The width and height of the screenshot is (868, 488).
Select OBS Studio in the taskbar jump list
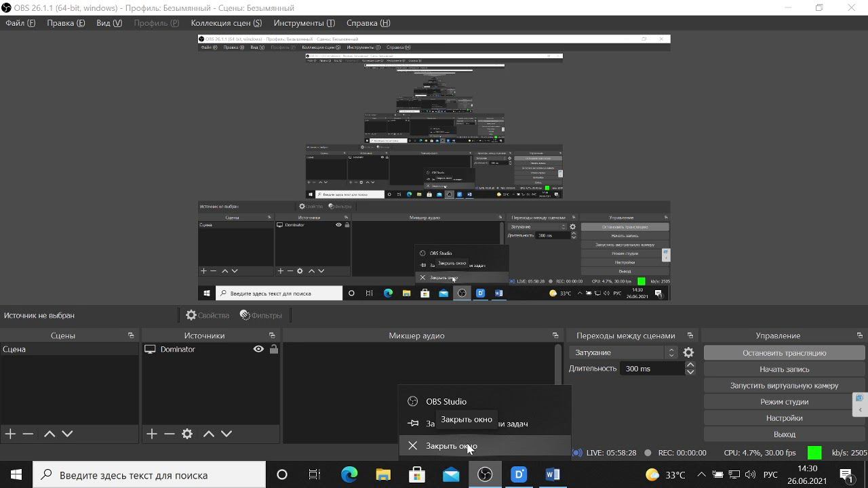[485, 401]
